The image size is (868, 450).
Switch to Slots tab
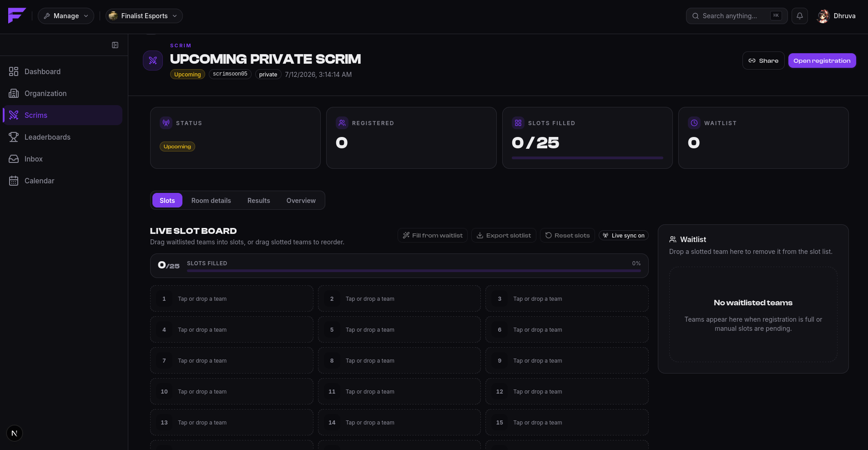167,200
